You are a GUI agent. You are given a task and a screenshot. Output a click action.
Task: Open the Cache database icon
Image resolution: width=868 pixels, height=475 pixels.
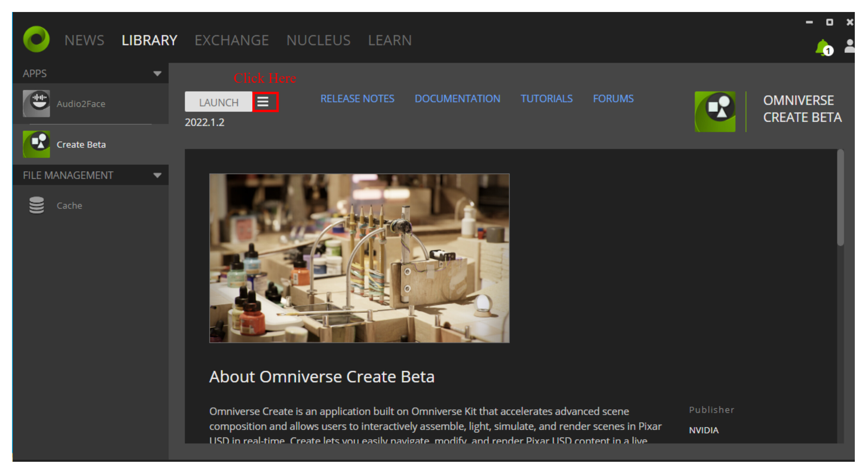click(36, 205)
